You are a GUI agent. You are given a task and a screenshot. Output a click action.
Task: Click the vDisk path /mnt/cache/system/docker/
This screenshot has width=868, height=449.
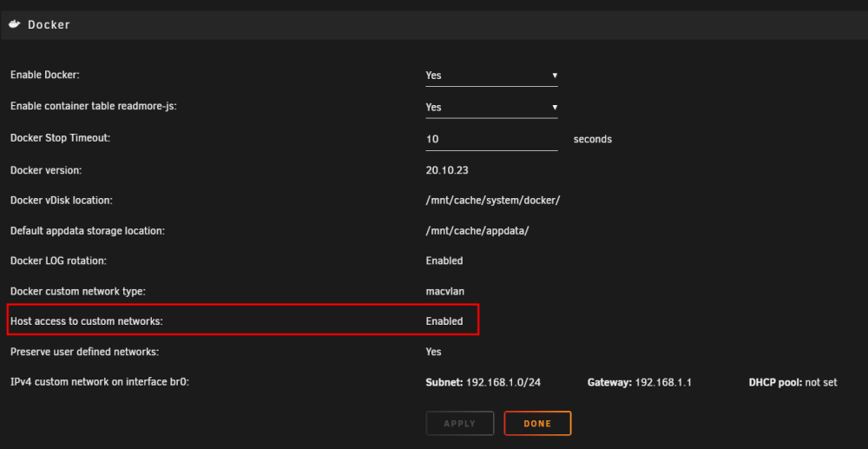(x=493, y=201)
